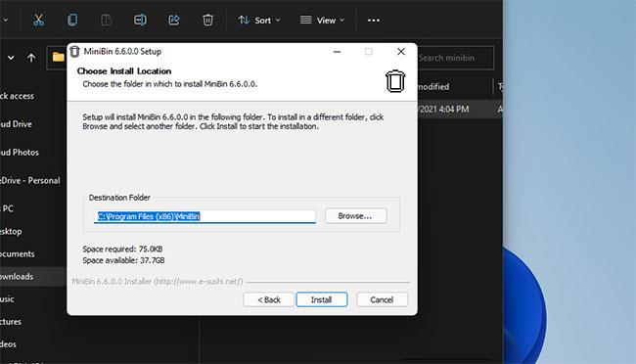Viewport: 636px width, 364px height.
Task: Click the Up arrow navigation button
Action: 31,58
